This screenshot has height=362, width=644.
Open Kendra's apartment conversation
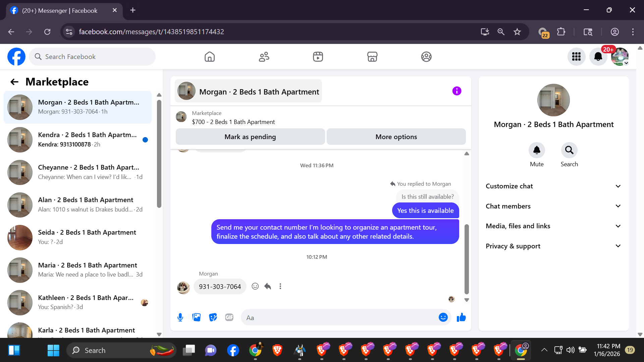click(x=77, y=139)
